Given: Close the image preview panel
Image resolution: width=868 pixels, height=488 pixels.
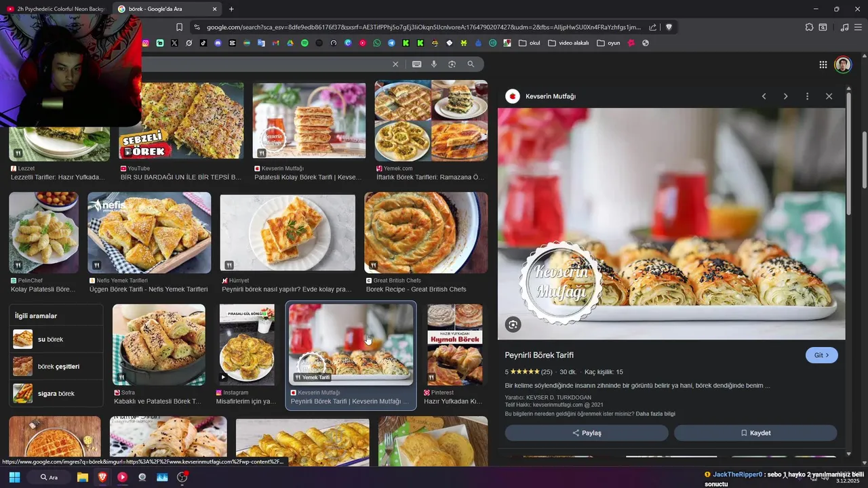Looking at the screenshot, I should coord(829,96).
